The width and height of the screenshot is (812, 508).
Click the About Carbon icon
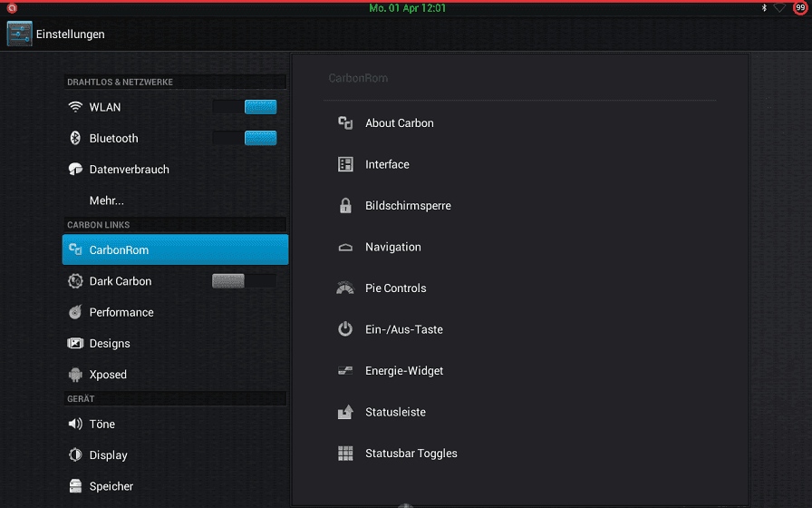pos(345,122)
